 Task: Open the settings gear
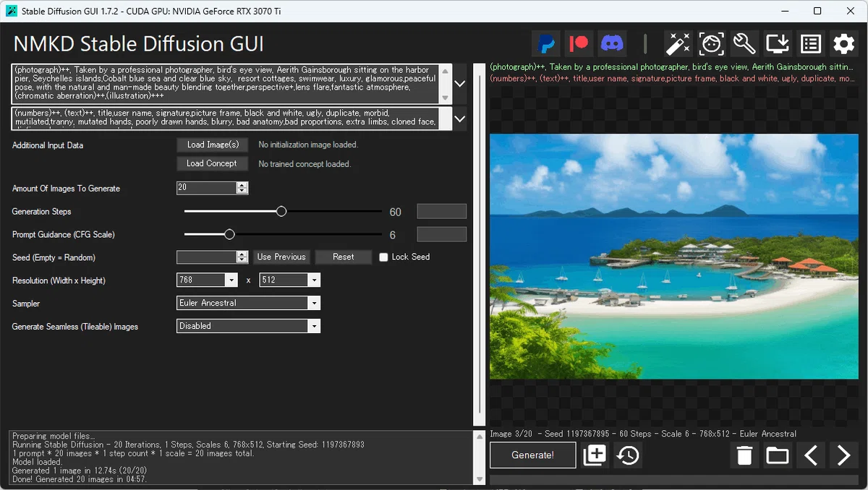click(x=843, y=44)
